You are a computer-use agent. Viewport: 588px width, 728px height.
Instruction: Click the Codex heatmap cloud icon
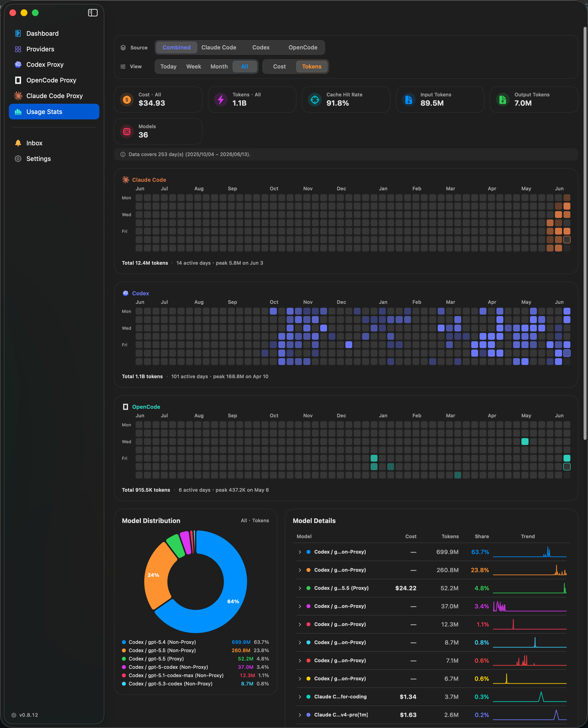[x=126, y=294]
